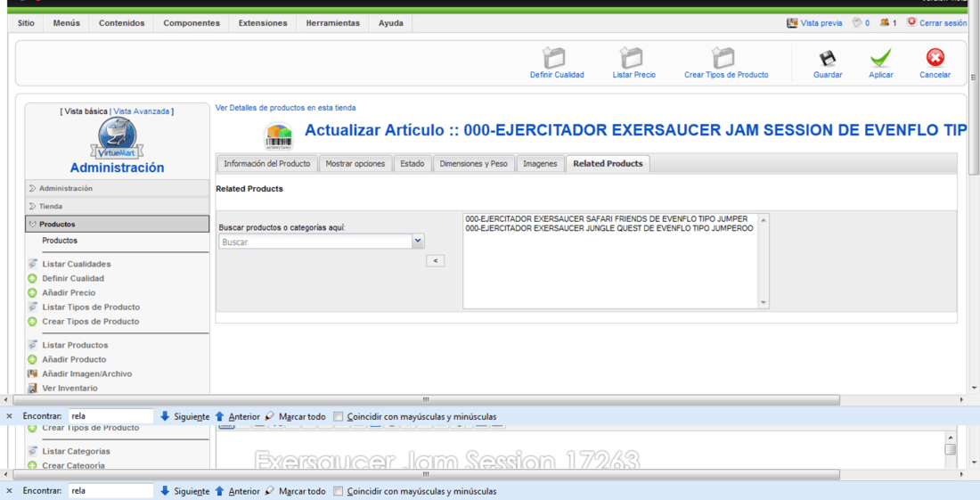The image size is (980, 500).
Task: Click the Listar Precio toolbar icon
Action: click(632, 58)
